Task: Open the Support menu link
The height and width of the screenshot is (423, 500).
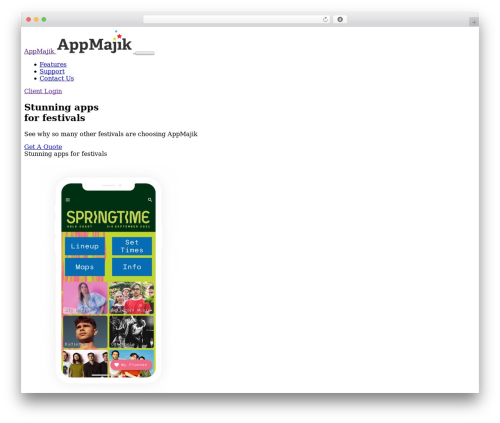Action: coord(52,71)
